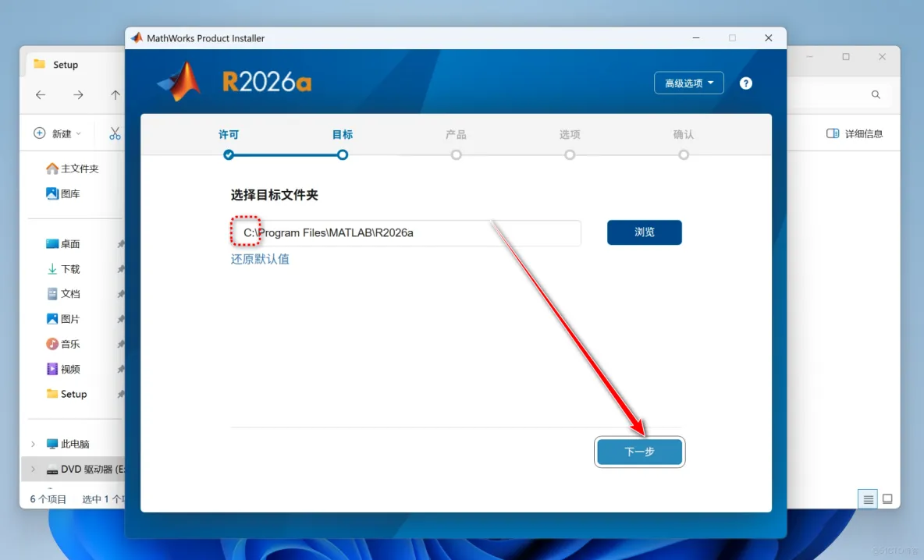Switch Explorer to details list view
924x560 pixels.
pos(868,499)
